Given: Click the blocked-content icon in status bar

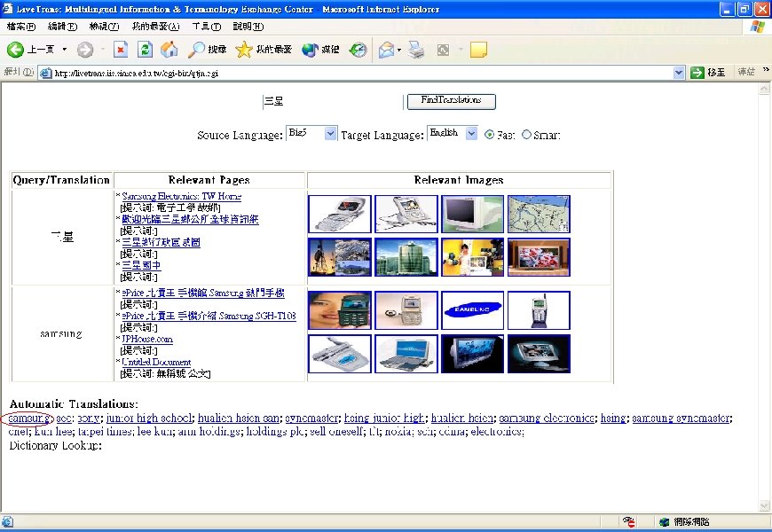Looking at the screenshot, I should point(629,521).
